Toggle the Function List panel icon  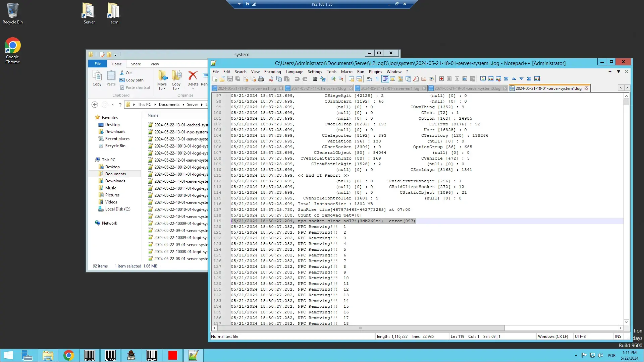tap(416, 79)
